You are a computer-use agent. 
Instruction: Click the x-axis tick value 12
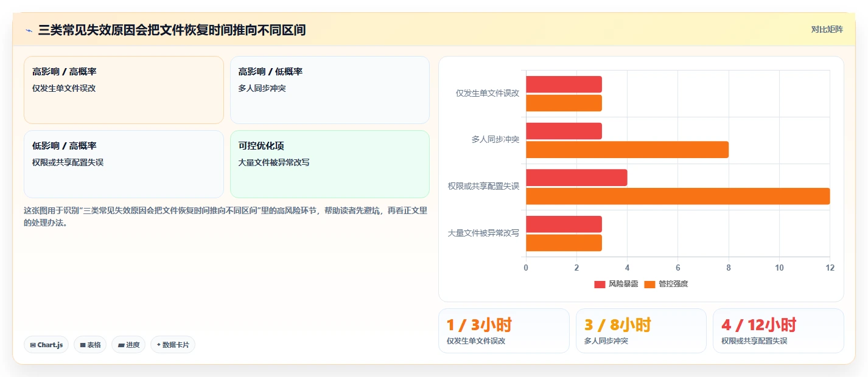pos(830,268)
